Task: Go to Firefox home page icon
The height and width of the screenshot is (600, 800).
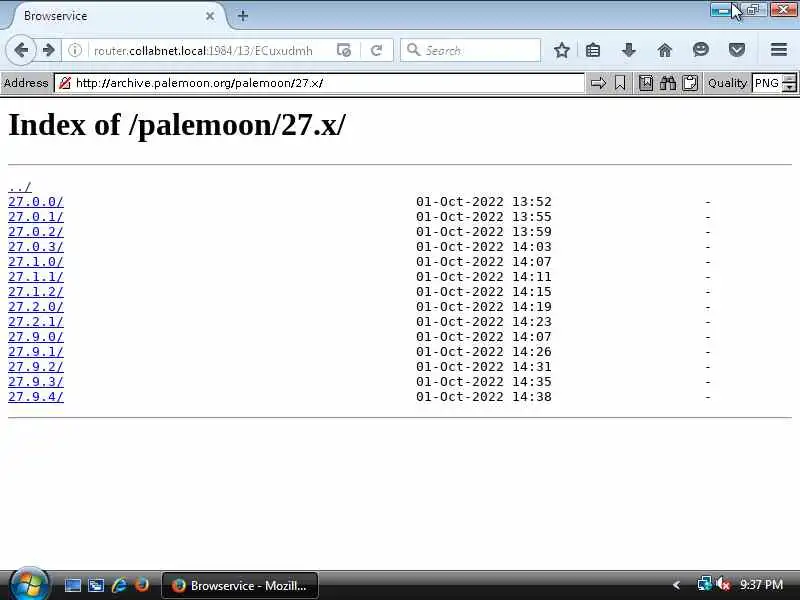Action: (x=665, y=50)
